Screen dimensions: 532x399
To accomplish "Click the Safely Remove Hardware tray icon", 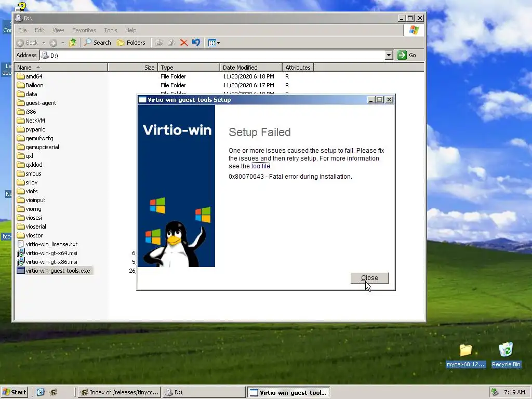I will (x=495, y=392).
